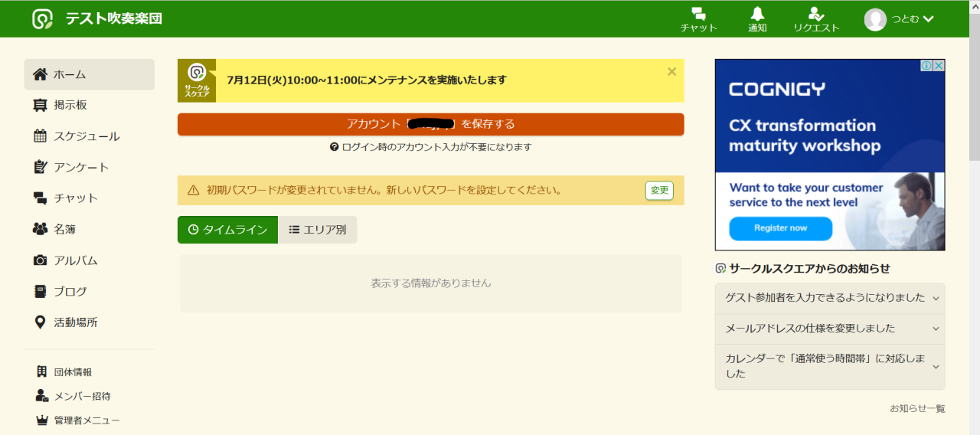
Task: Click the user avatar picture
Action: pyautogui.click(x=875, y=19)
